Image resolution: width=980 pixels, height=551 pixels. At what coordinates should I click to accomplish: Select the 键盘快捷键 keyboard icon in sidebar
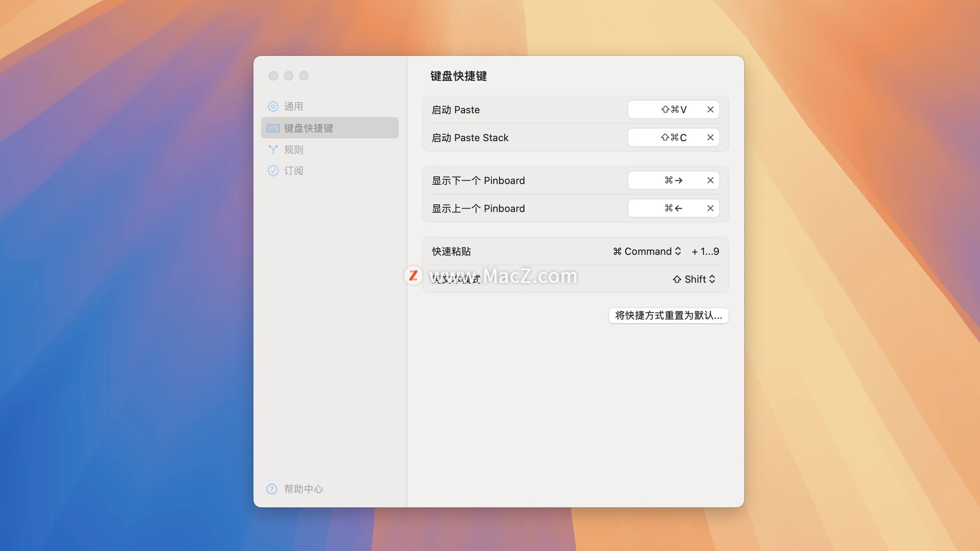point(273,128)
